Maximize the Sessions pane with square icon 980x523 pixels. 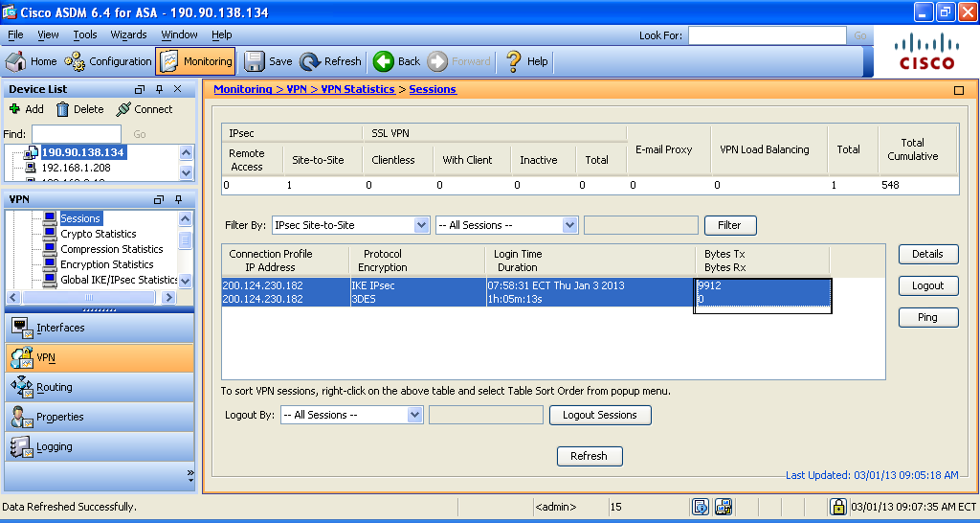pyautogui.click(x=959, y=91)
